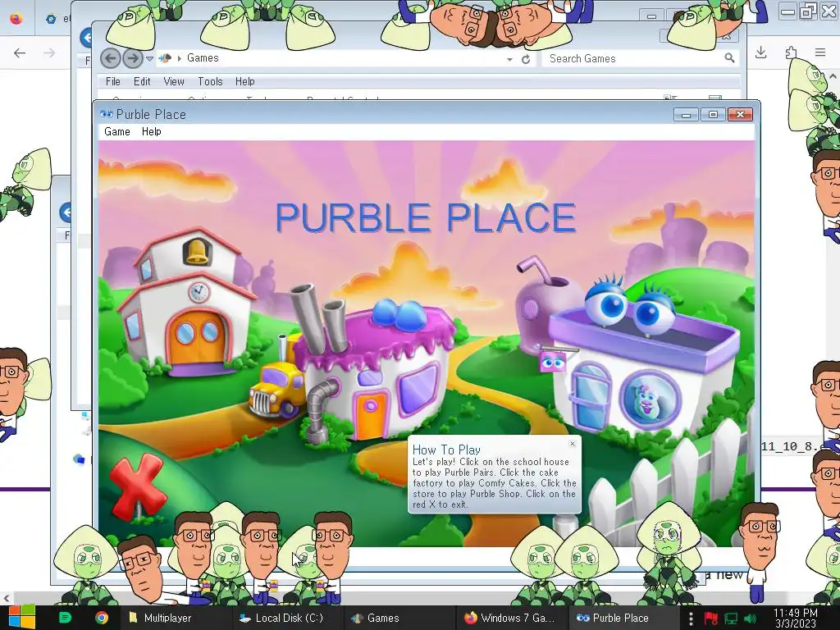This screenshot has height=630, width=840.
Task: Open the File menu in Games explorer window
Action: click(112, 81)
